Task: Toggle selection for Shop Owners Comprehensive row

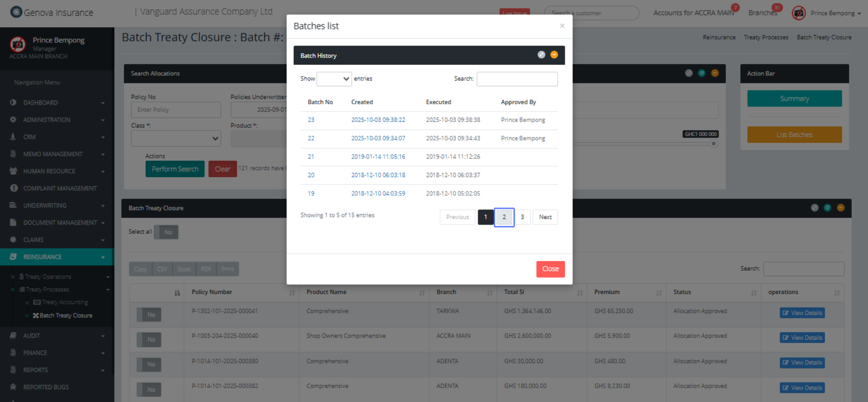Action: tap(149, 340)
